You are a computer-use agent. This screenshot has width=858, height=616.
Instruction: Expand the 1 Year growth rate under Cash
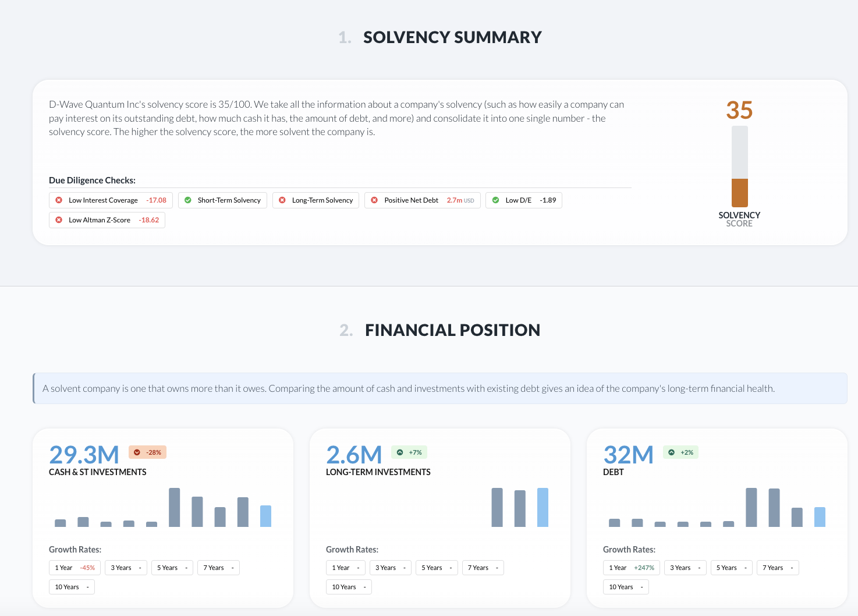tap(74, 567)
